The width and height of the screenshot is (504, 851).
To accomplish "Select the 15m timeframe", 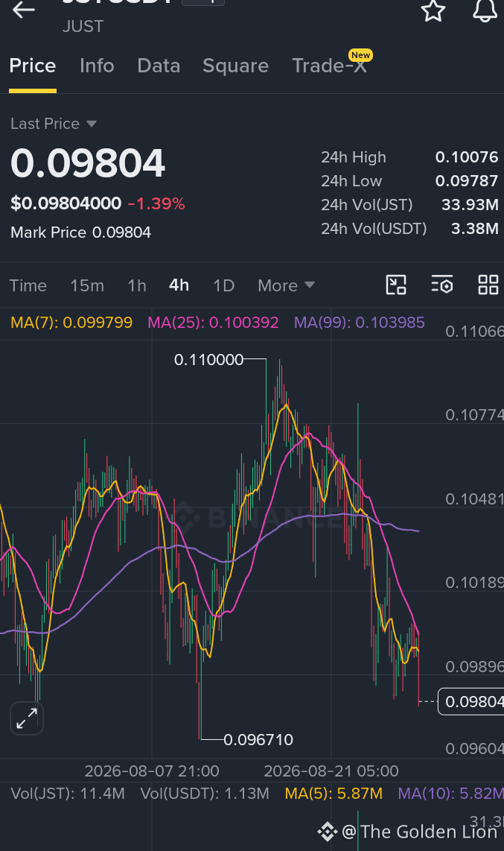I will click(x=86, y=285).
